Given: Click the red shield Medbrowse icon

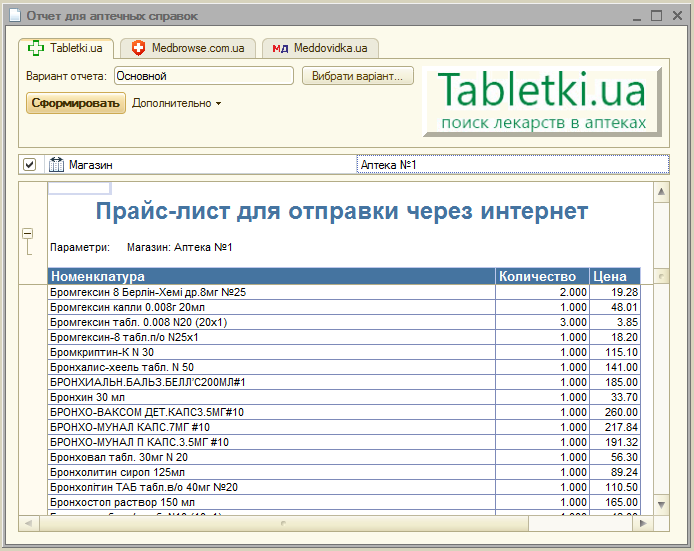Looking at the screenshot, I should 138,48.
